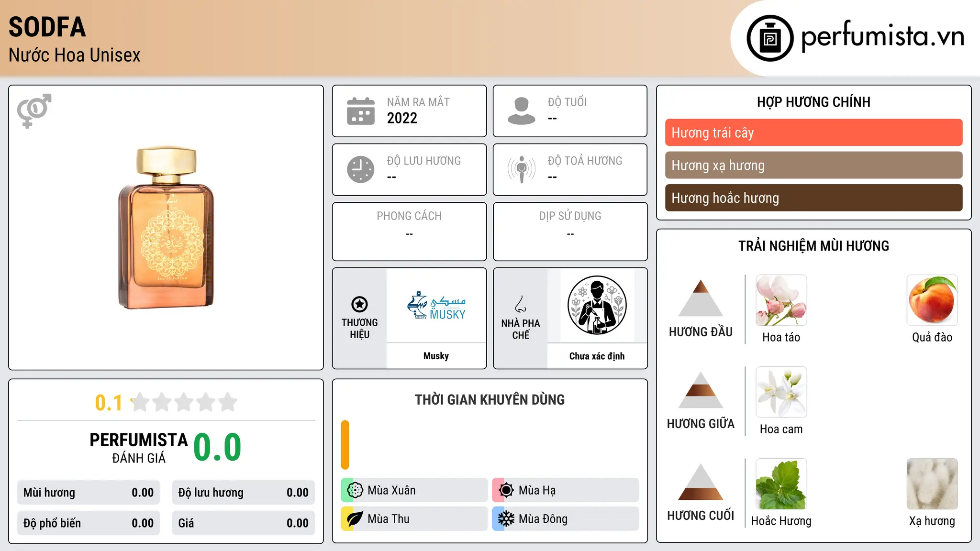Click the Năm ra mắt label
Screen dimensions: 980x551
[418, 102]
